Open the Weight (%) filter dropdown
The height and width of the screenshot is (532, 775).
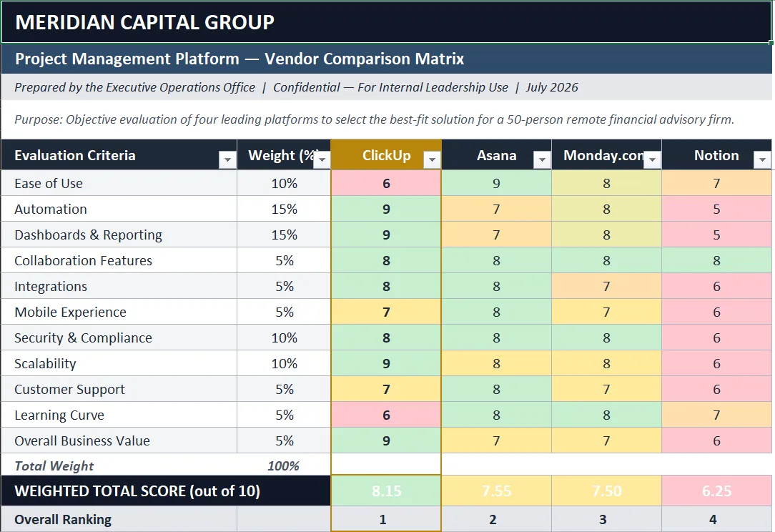(322, 159)
